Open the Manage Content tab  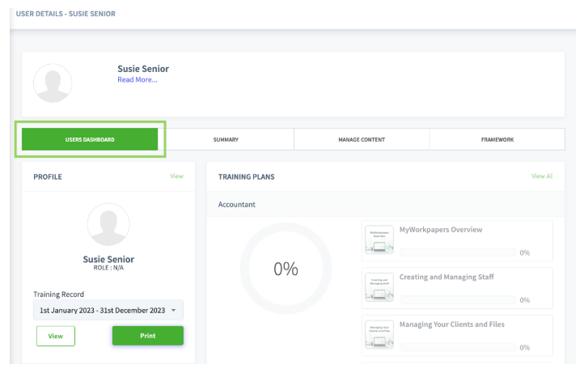pos(362,139)
